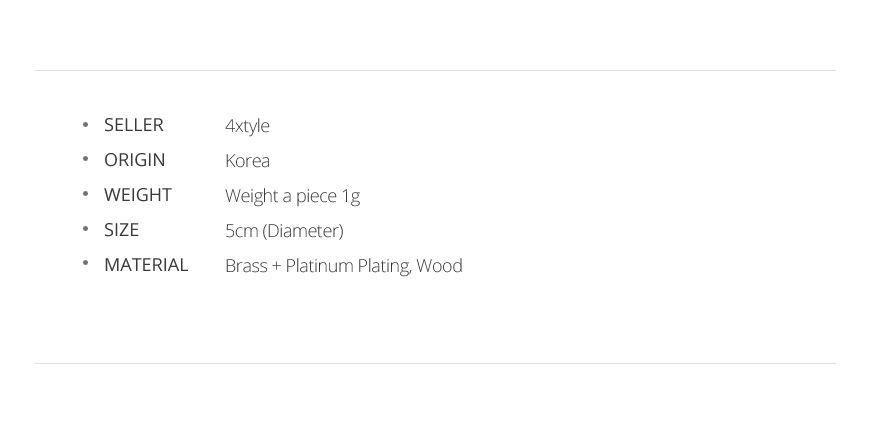Select the Korea origin value
Image resolution: width=873 pixels, height=437 pixels.
click(x=247, y=161)
